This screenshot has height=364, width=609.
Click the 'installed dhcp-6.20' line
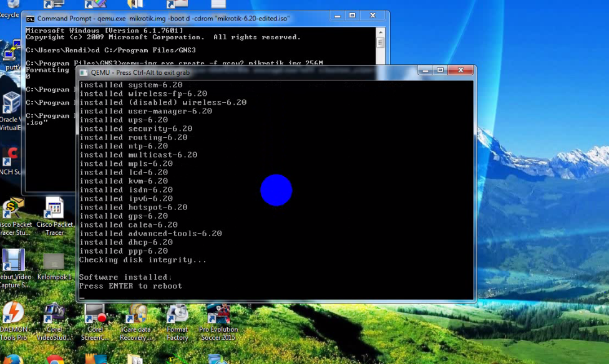coord(126,242)
